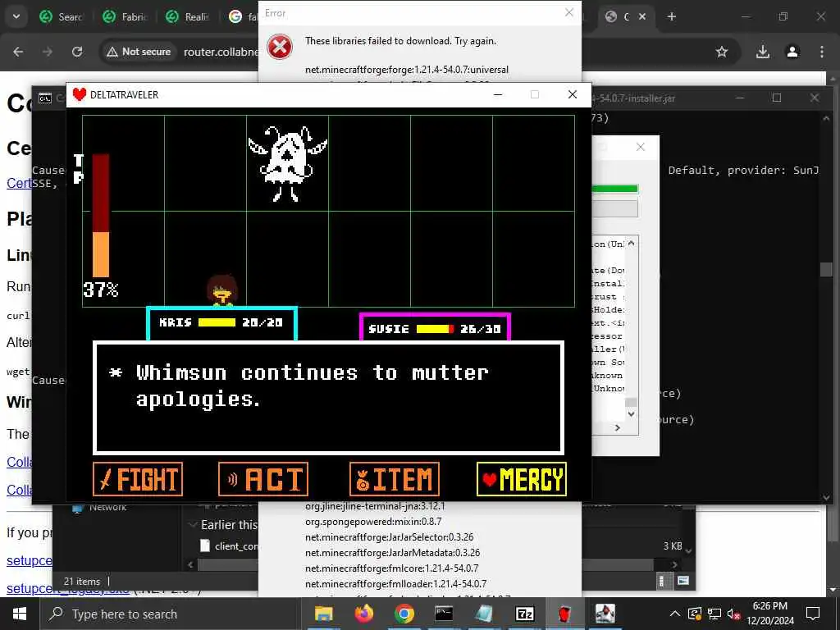
Task: Click the router.collabne address bar
Action: pyautogui.click(x=221, y=52)
